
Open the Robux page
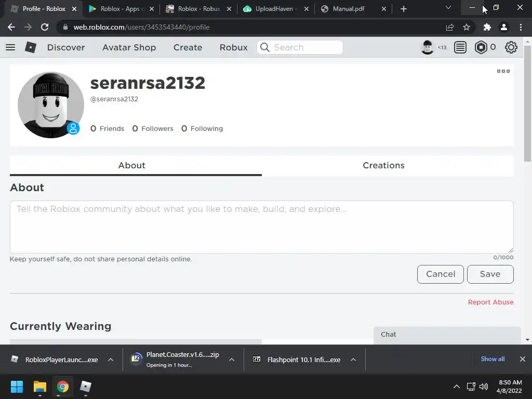pos(233,47)
